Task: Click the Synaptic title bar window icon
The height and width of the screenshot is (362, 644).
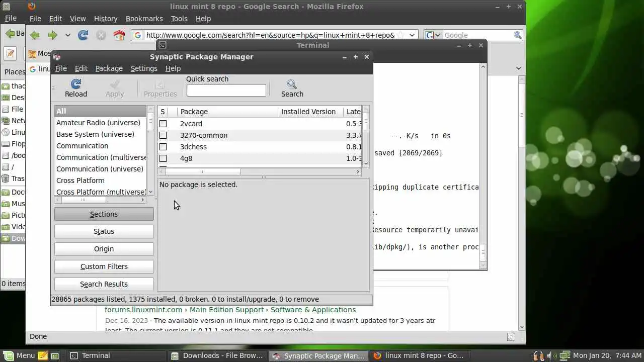Action: tap(57, 57)
